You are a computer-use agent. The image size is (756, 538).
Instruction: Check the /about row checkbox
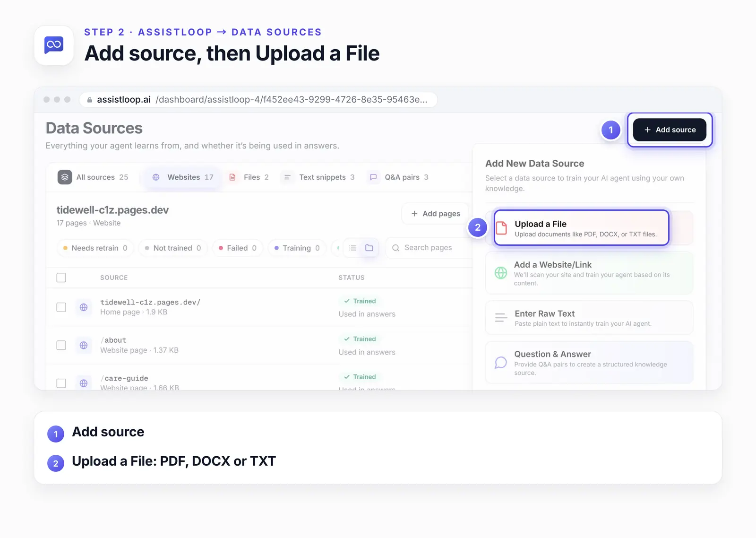click(x=61, y=345)
